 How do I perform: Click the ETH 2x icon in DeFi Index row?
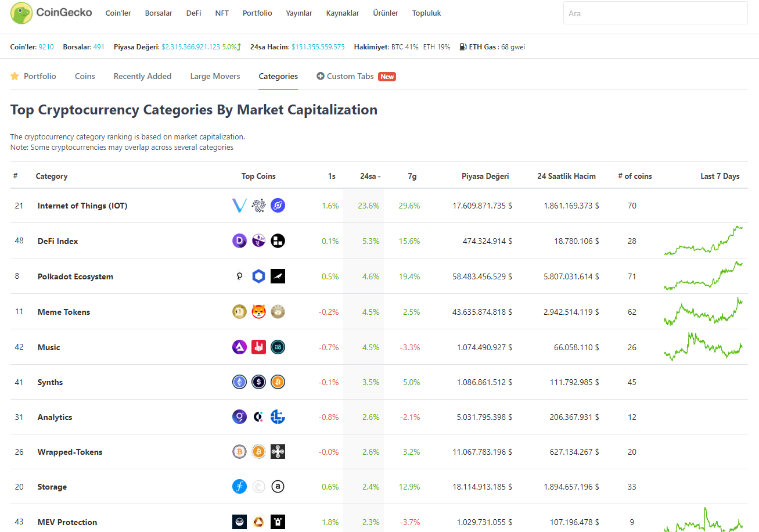pos(258,241)
